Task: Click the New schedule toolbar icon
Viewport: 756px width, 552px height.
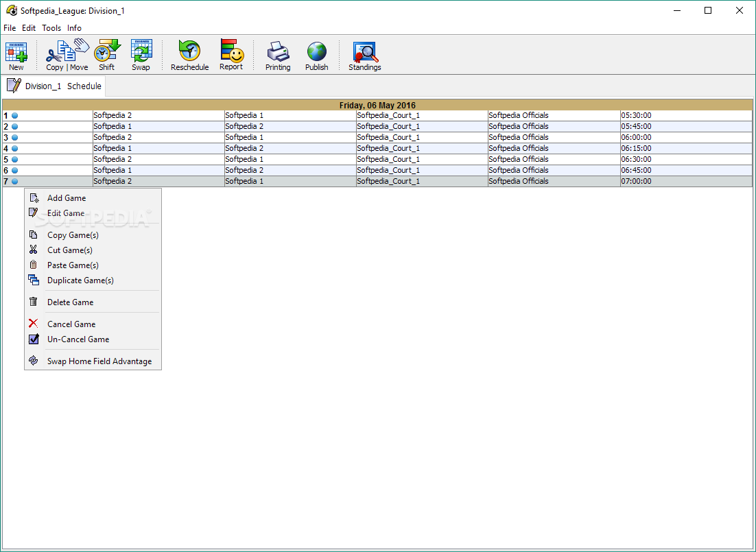Action: (x=16, y=52)
